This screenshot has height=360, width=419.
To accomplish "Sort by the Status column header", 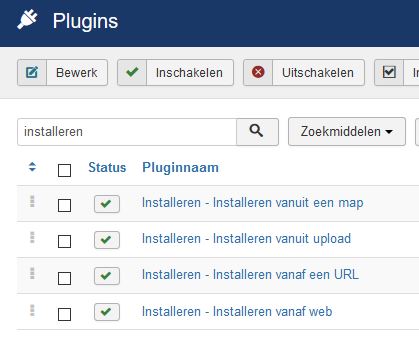I will [107, 167].
